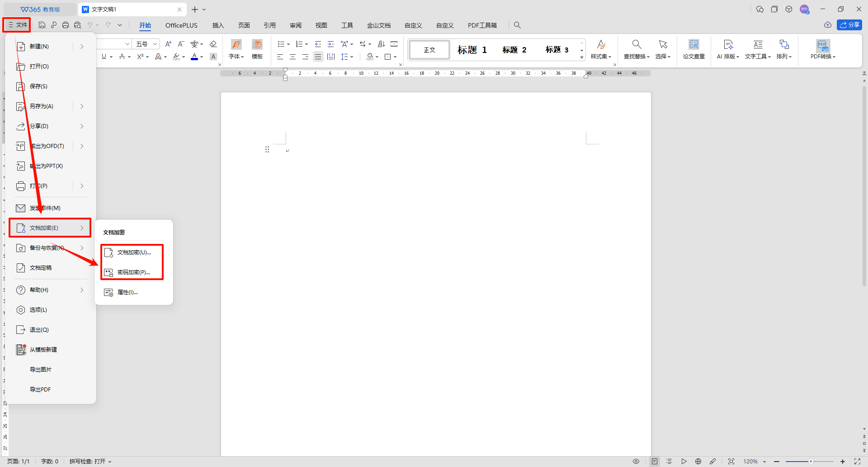Expand the 另存为 submenu arrow
Image resolution: width=868 pixels, height=467 pixels.
click(x=82, y=106)
